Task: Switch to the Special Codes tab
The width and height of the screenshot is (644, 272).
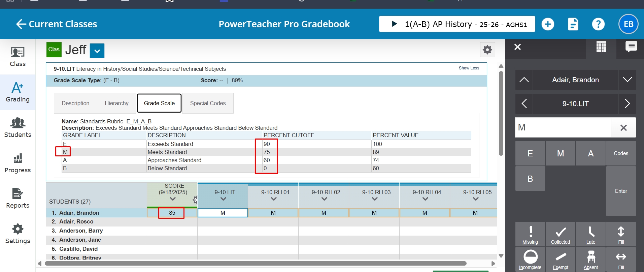Action: (x=208, y=103)
